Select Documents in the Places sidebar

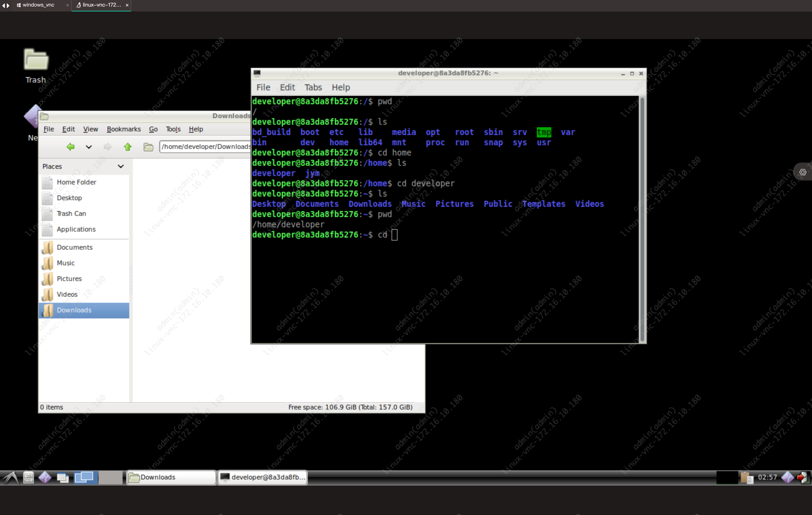tap(75, 247)
